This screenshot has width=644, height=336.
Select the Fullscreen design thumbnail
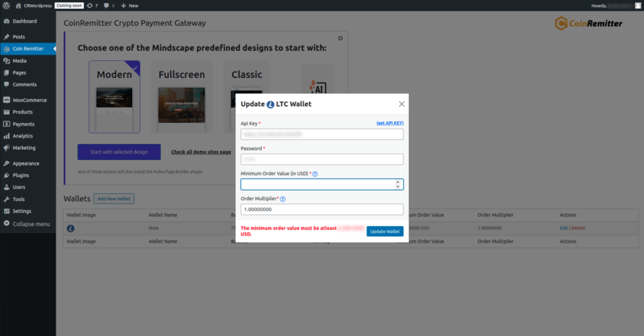pos(182,96)
